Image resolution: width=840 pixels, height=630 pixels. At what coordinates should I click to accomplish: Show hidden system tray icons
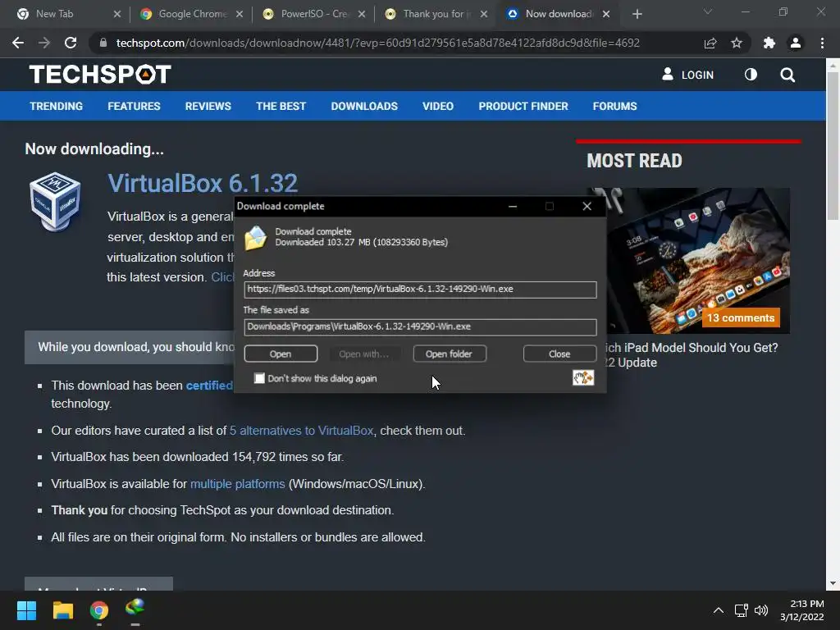tap(719, 610)
